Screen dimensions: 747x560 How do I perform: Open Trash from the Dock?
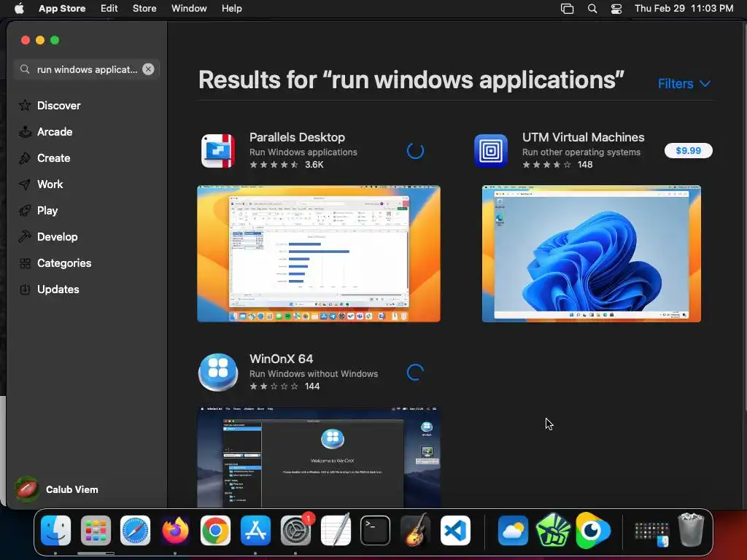point(691,529)
